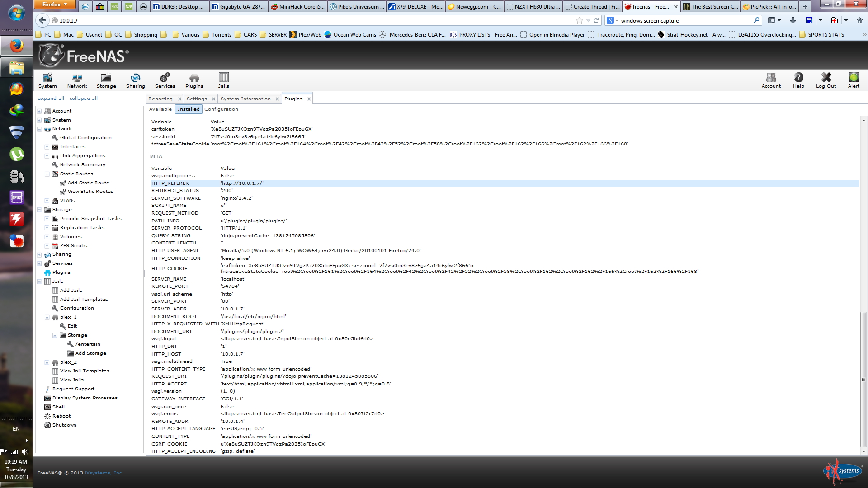Click the URL address bar field
This screenshot has width=868, height=488.
312,20
